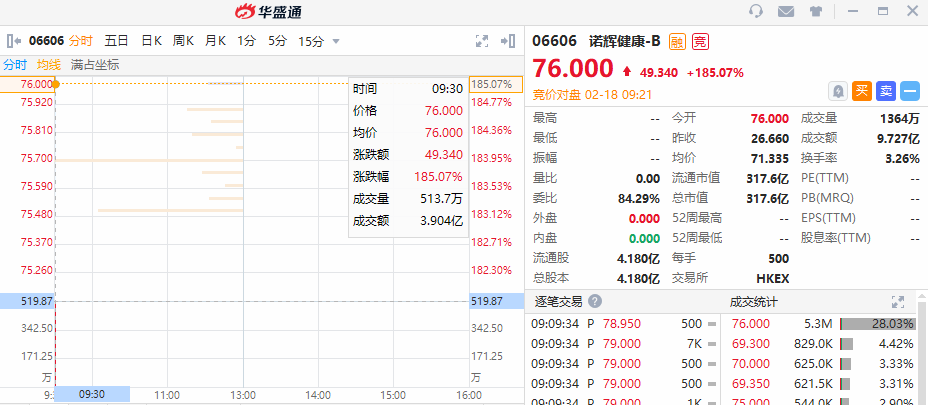Image resolution: width=928 pixels, height=405 pixels.
Task: Open the dropdown arrow after 15分
Action: [x=336, y=41]
